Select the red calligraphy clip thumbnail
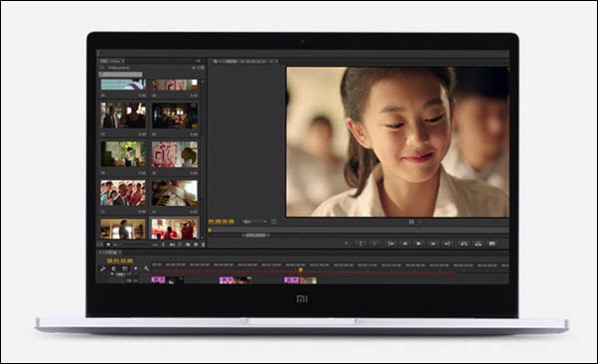This screenshot has width=598, height=364. [175, 154]
